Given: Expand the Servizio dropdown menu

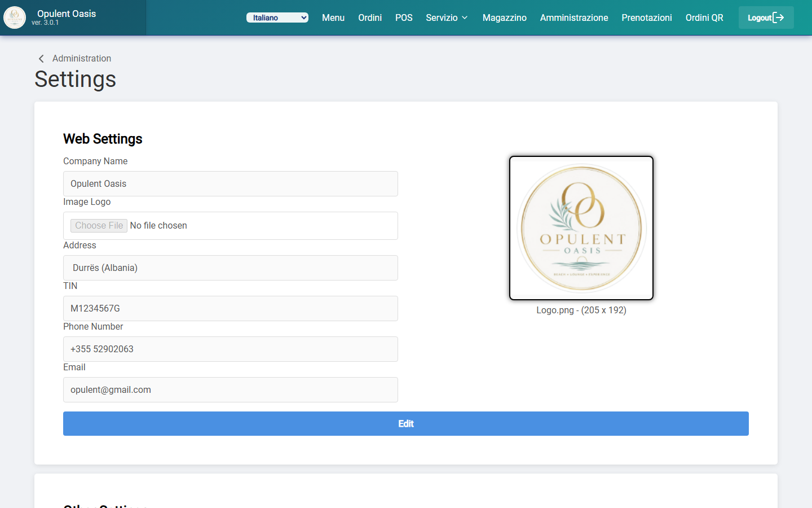Looking at the screenshot, I should (x=447, y=17).
